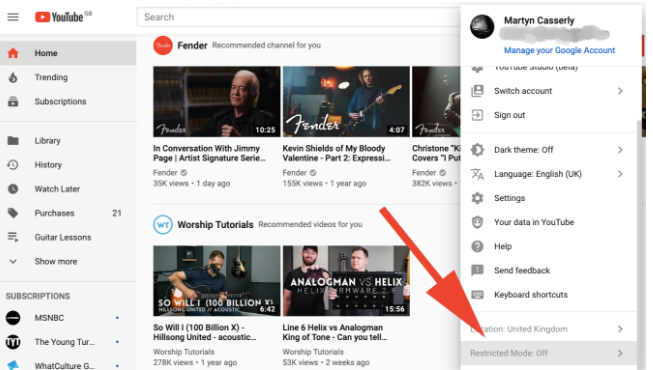Image resolution: width=653 pixels, height=370 pixels.
Task: Play the So Will I video thumbnail
Action: 217,281
